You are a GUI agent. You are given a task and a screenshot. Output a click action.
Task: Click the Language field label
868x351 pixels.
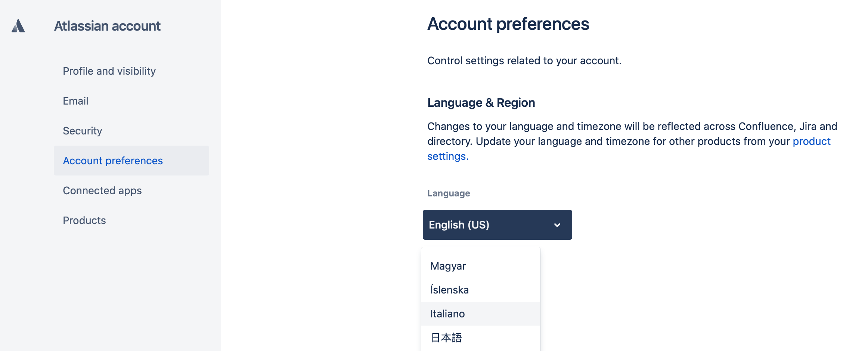point(449,193)
